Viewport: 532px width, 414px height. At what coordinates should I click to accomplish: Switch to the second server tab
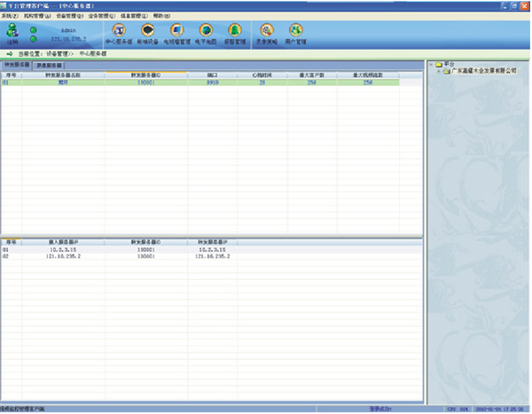[49, 66]
